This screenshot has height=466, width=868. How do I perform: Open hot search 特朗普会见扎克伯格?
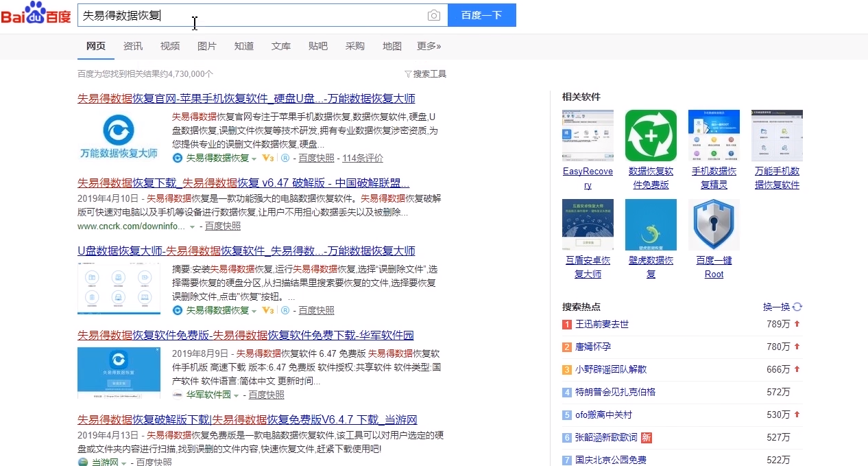tap(615, 392)
